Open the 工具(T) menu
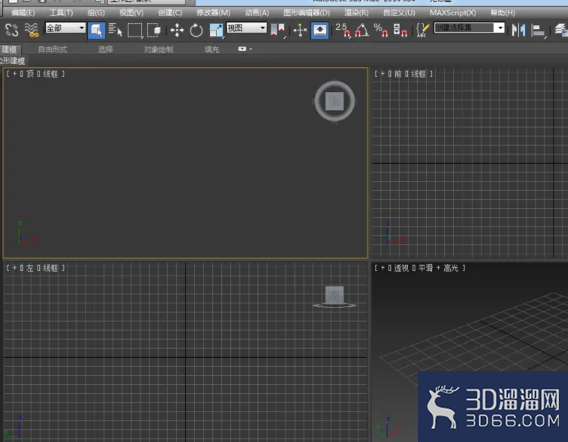Viewport: 568px width, 442px height. pyautogui.click(x=61, y=13)
